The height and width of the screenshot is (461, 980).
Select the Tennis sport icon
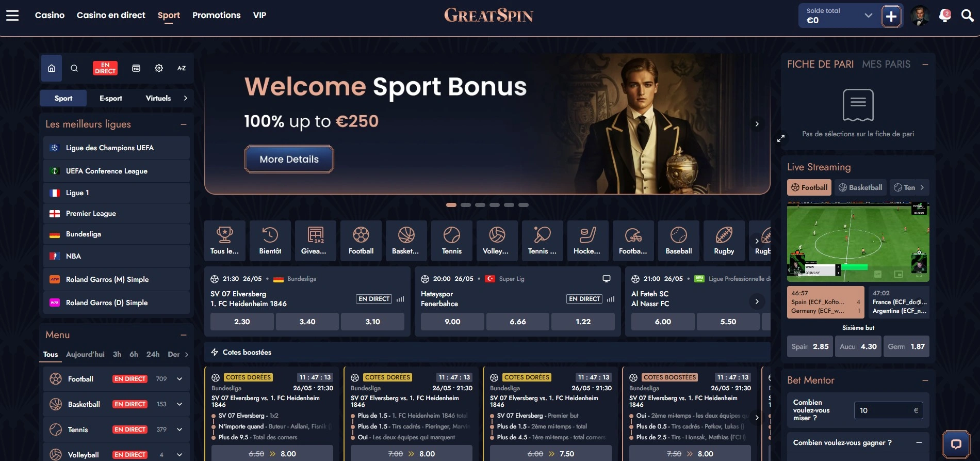pos(452,241)
